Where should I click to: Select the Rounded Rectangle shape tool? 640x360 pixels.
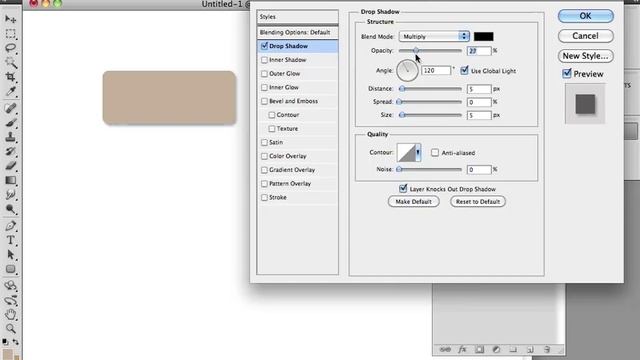click(x=11, y=269)
